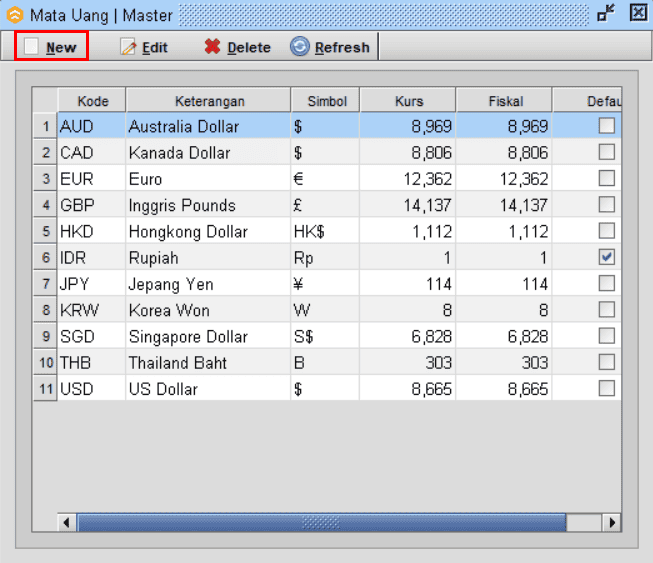
Task: Click the horizontal scrollbar thumb
Action: pos(321,522)
